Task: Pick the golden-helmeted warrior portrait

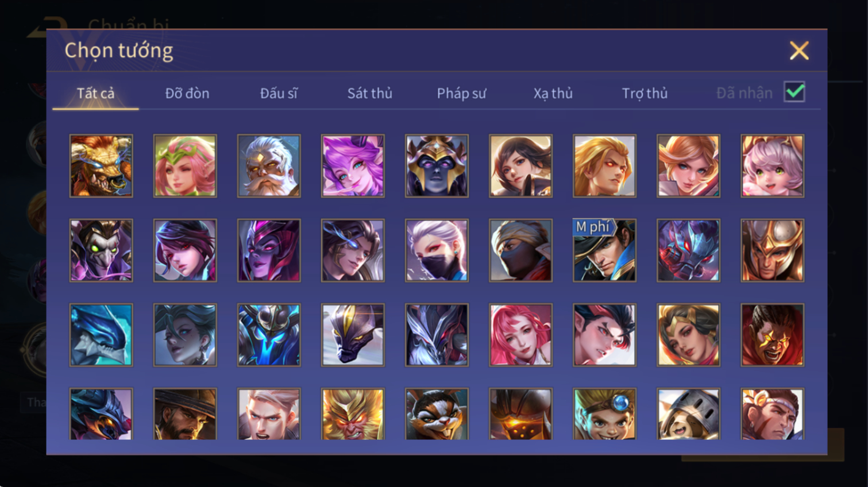Action: 772,250
